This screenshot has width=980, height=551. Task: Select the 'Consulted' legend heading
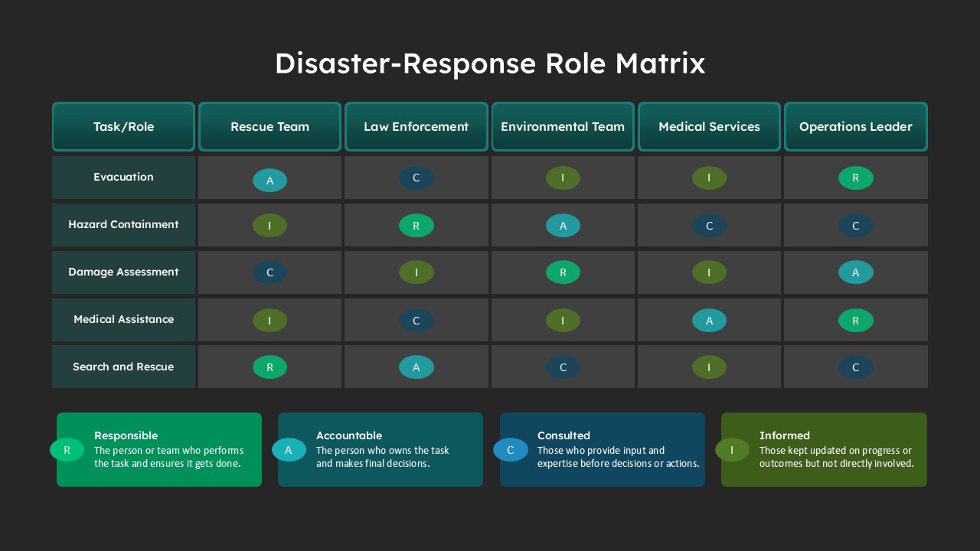pos(563,435)
